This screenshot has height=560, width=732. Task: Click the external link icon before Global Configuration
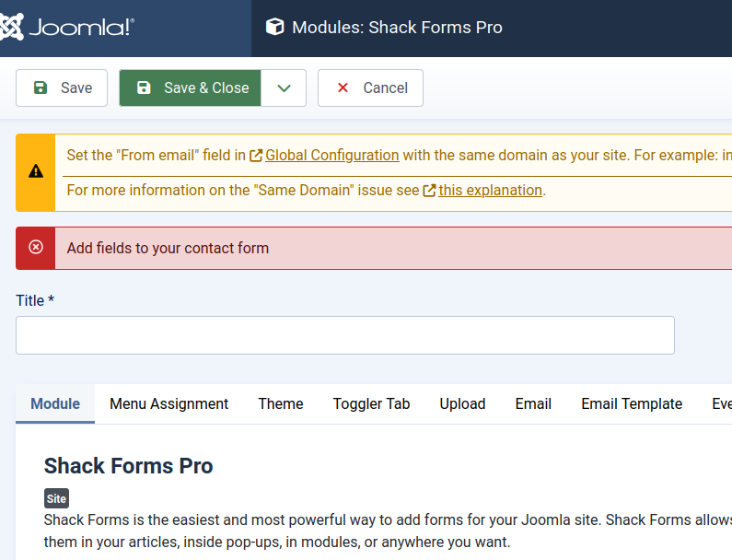pos(256,156)
